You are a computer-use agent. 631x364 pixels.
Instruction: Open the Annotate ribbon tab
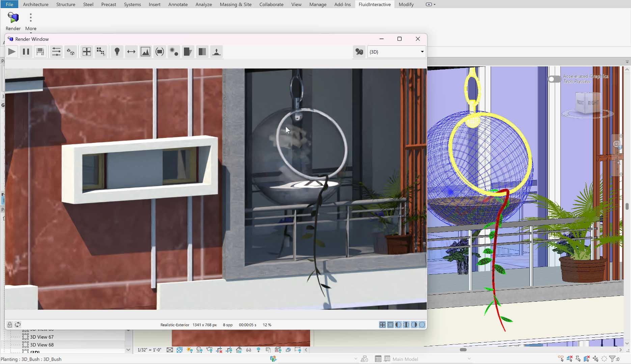[x=178, y=4]
